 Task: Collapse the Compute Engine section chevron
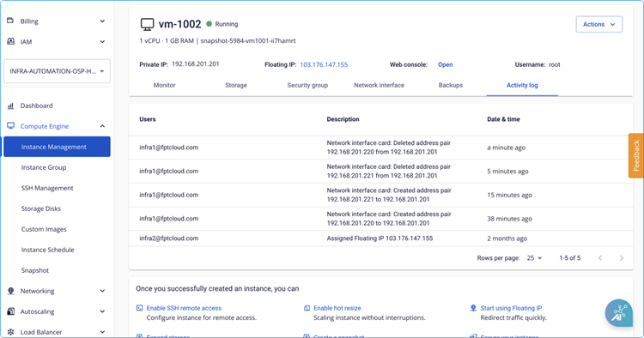102,126
